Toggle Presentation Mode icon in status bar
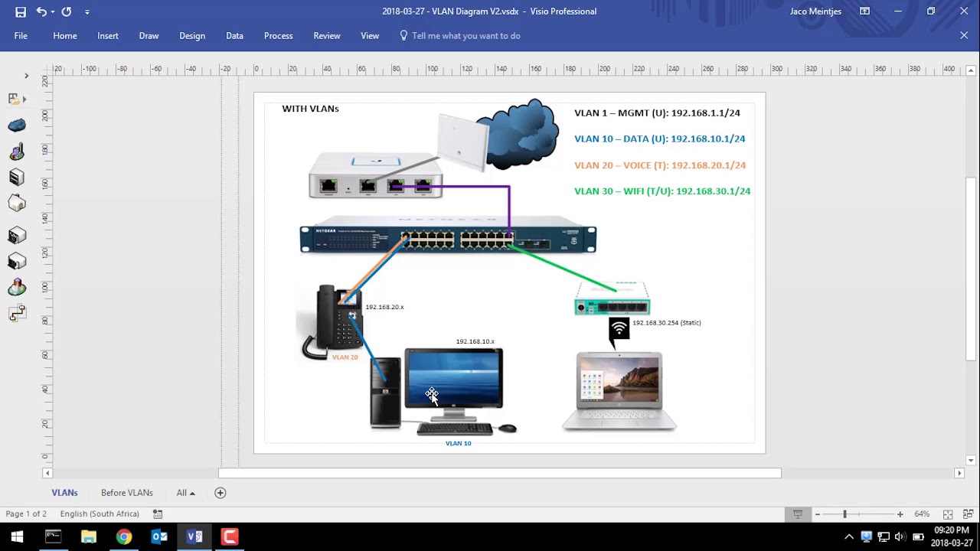The height and width of the screenshot is (551, 980). click(x=798, y=514)
